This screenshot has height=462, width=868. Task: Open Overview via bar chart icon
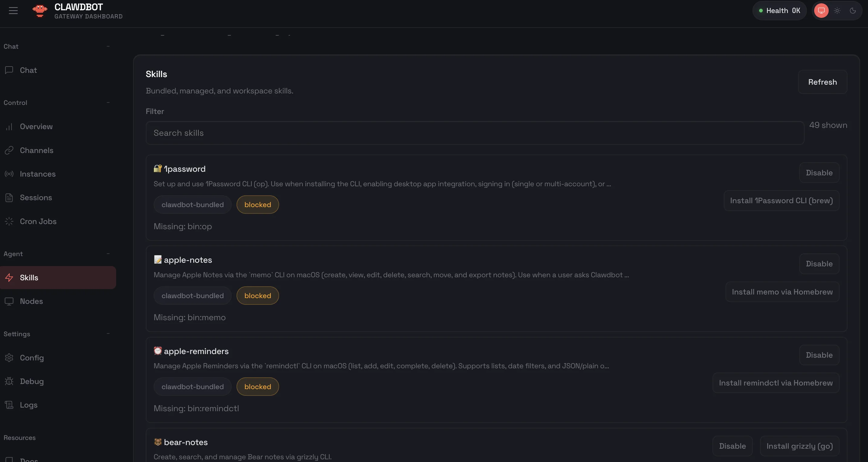point(9,127)
